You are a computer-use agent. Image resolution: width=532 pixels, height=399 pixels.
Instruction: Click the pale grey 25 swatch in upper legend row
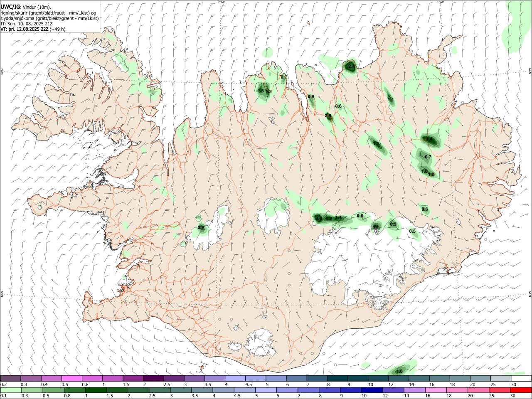tap(501, 379)
